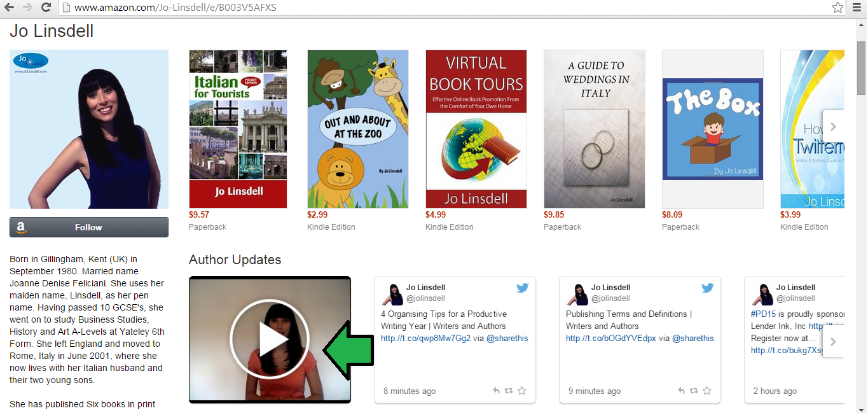
Task: Click the $3.99 price link
Action: 790,215
